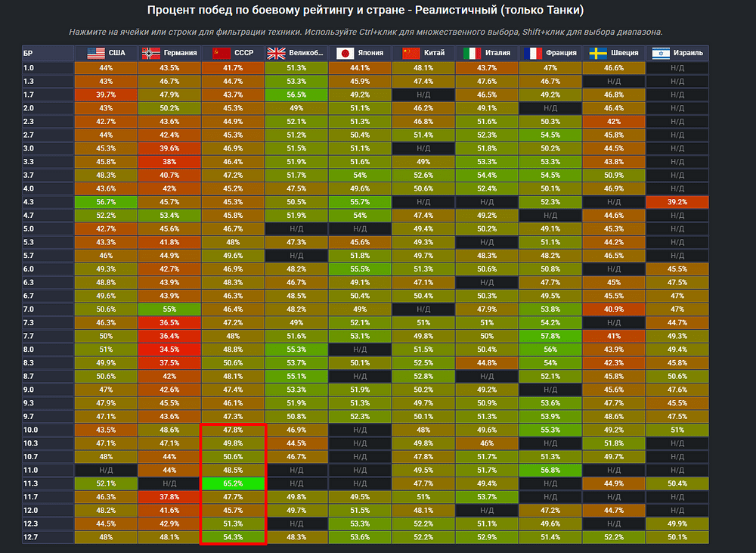Screen dimensions: 756x553
Task: Select the Italy flag icon
Action: click(x=472, y=54)
